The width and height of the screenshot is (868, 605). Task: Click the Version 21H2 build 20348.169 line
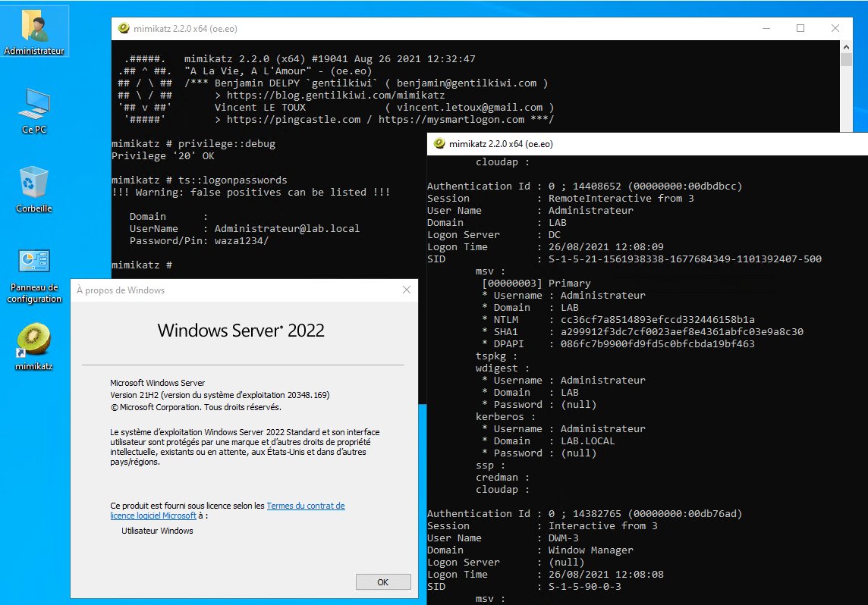(x=220, y=395)
